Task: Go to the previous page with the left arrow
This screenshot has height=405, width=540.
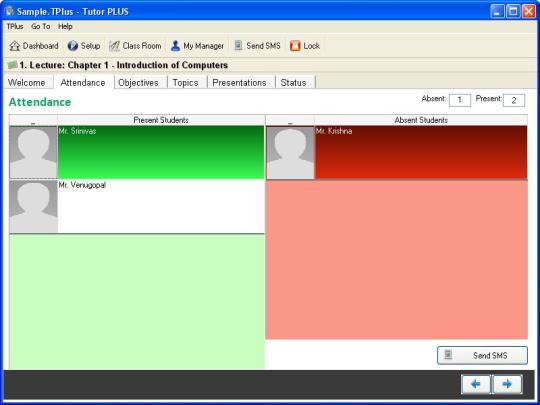Action: (x=476, y=384)
